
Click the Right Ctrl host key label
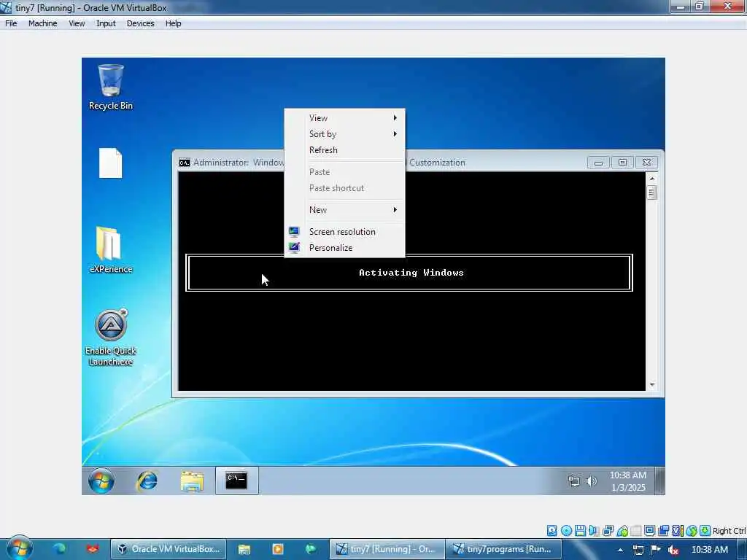click(729, 531)
